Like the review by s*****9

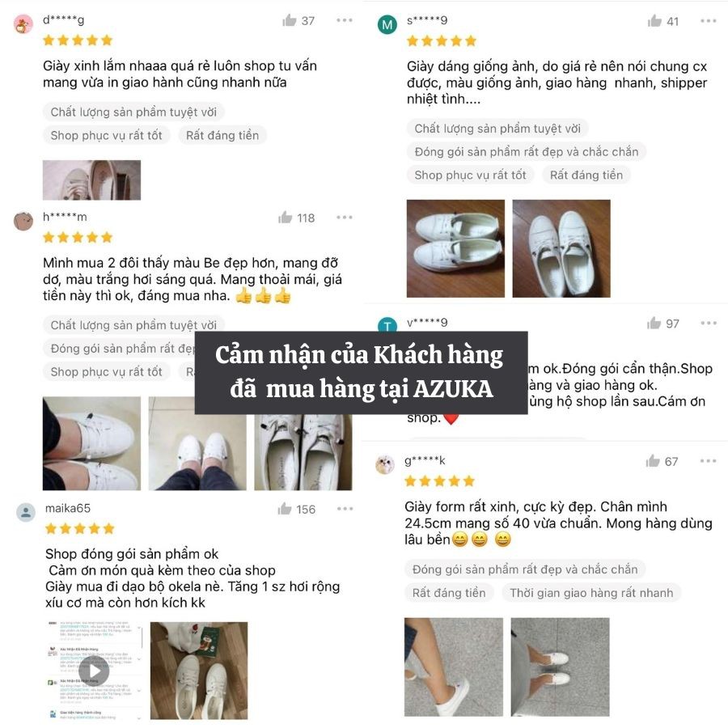(654, 21)
